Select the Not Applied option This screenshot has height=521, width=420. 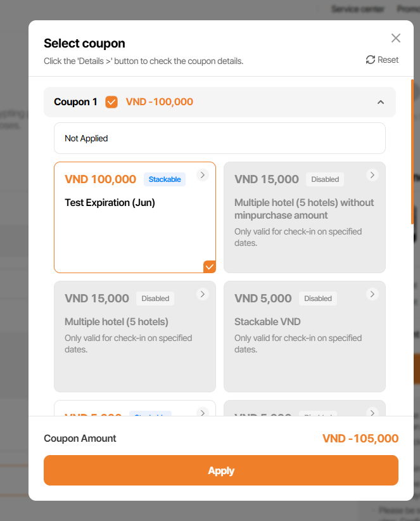pos(219,138)
